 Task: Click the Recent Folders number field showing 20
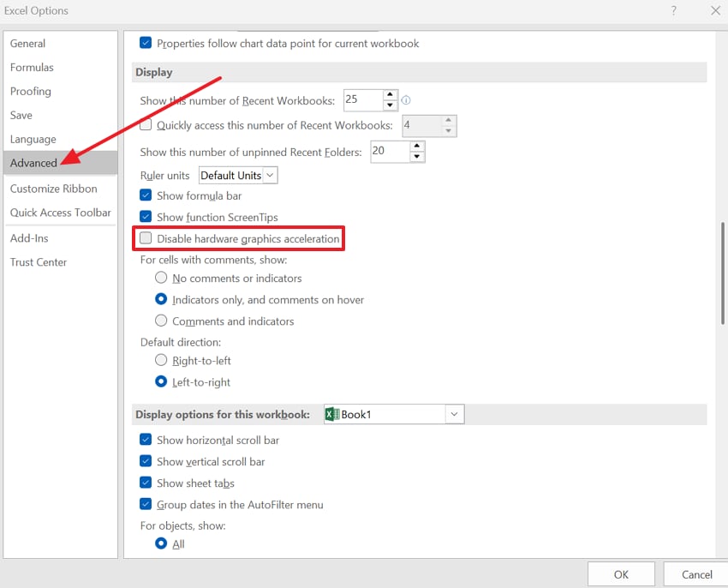(391, 152)
